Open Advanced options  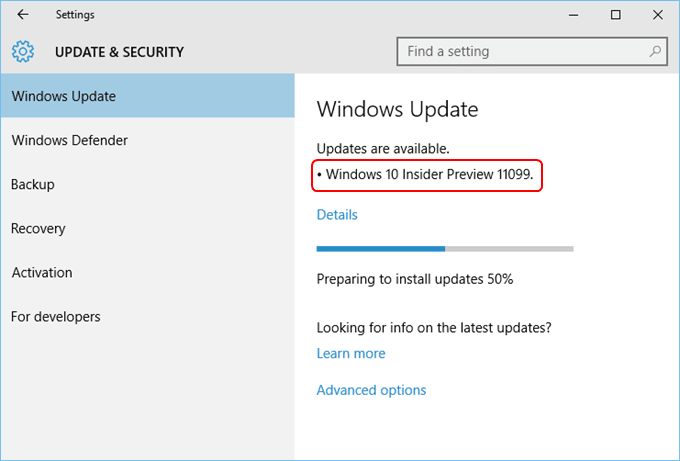click(371, 390)
